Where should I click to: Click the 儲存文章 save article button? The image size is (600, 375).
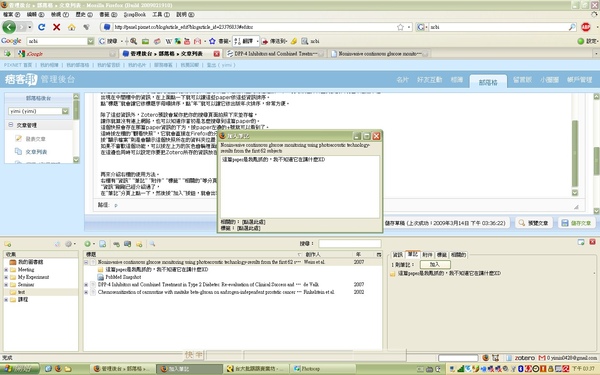pyautogui.click(x=577, y=223)
